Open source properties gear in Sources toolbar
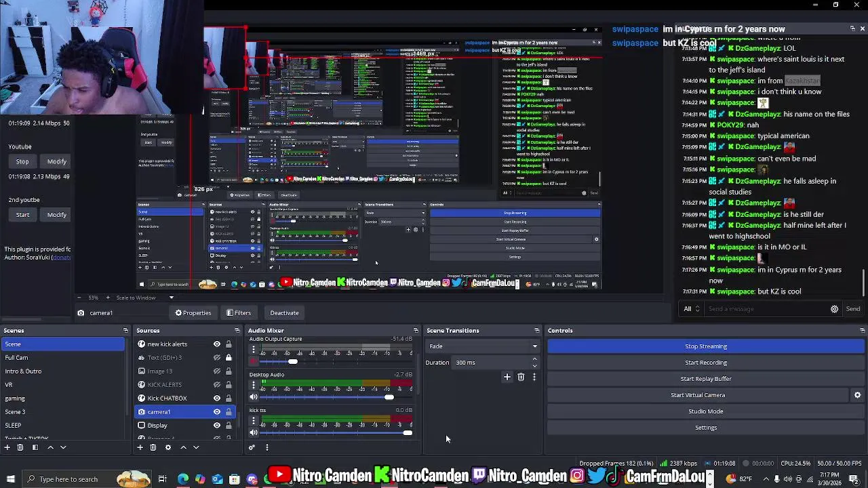Screen dimensions: 868x488 168,447
